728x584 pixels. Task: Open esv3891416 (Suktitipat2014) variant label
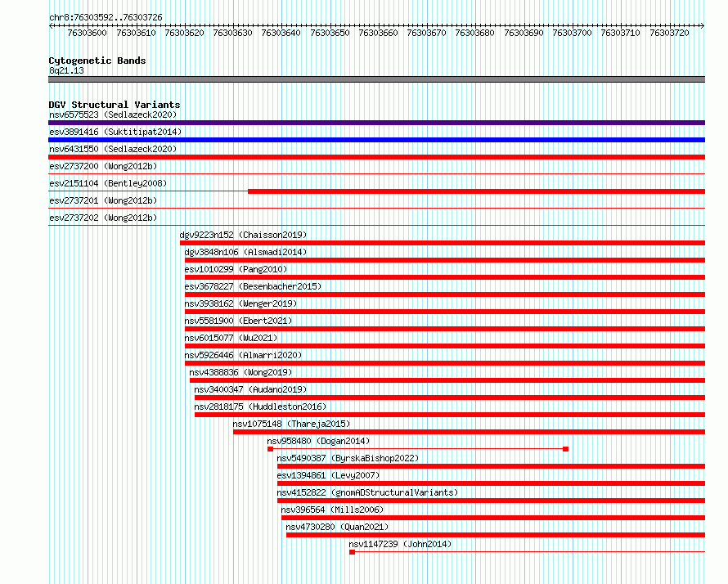tap(115, 132)
